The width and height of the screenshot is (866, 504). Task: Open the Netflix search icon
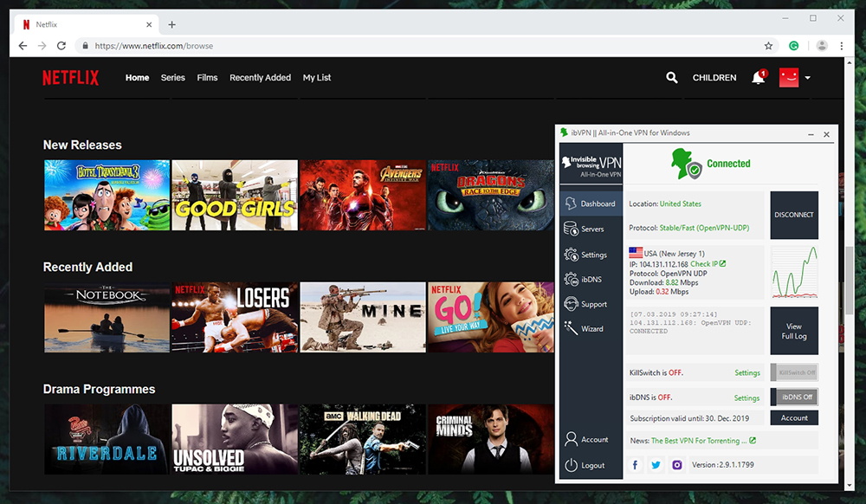672,77
